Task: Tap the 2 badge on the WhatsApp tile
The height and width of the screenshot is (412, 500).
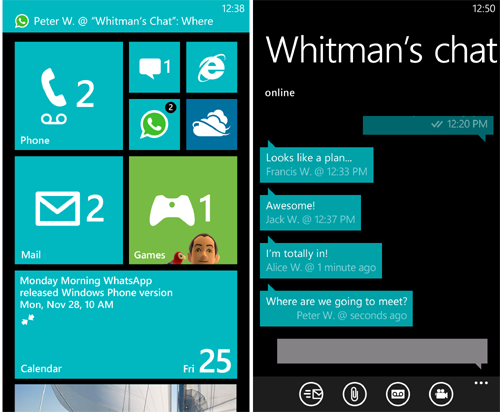Action: [171, 107]
